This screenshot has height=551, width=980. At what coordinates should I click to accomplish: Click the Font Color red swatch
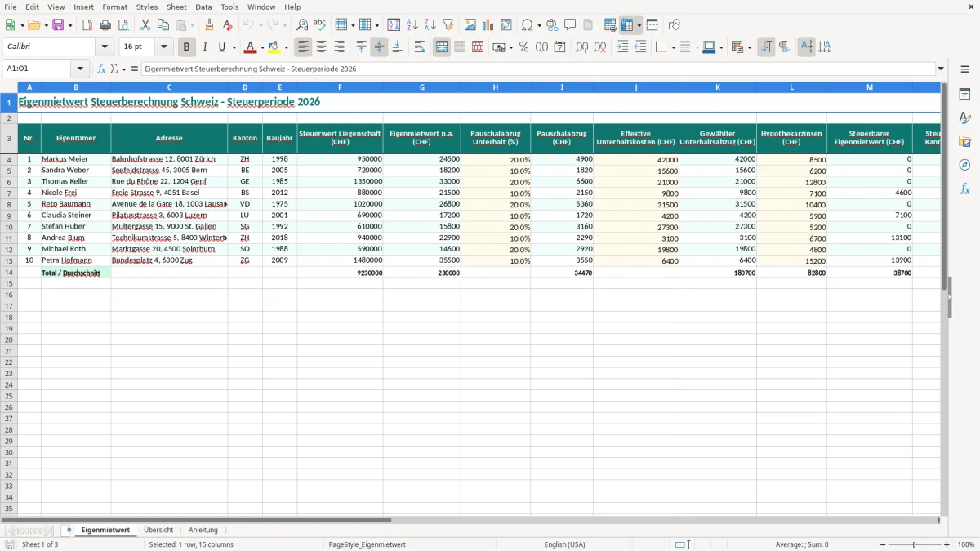(x=251, y=47)
